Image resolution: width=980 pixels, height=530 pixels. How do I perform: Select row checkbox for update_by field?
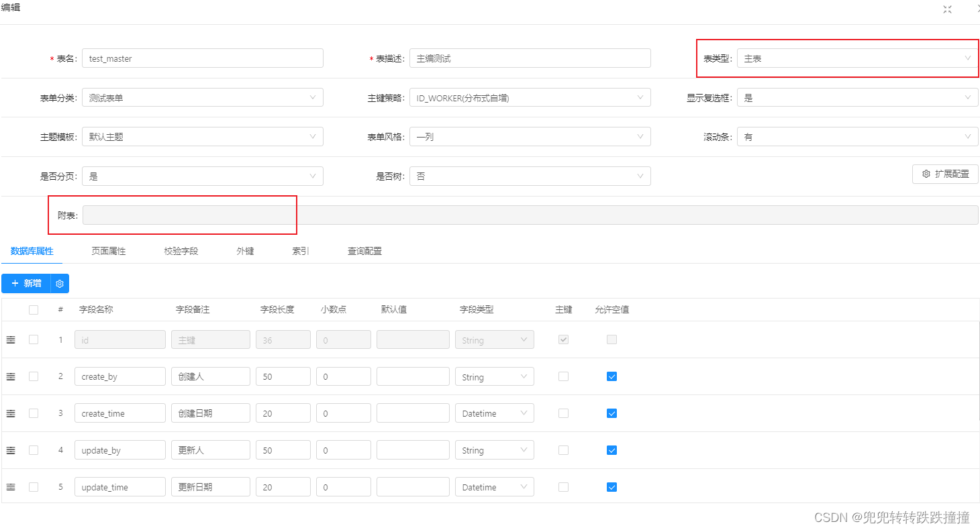pyautogui.click(x=34, y=450)
